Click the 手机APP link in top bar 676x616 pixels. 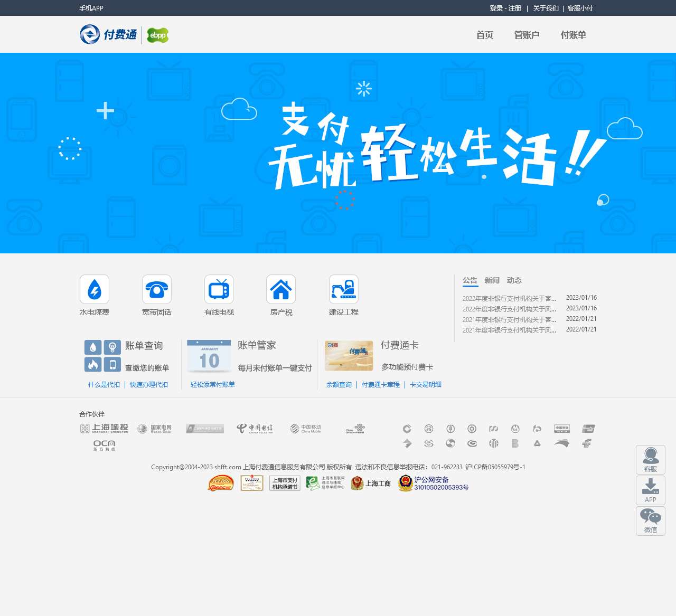[91, 8]
